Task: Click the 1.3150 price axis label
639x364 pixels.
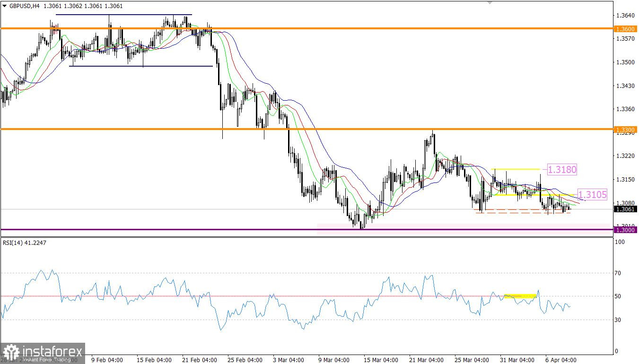Action: tap(624, 180)
